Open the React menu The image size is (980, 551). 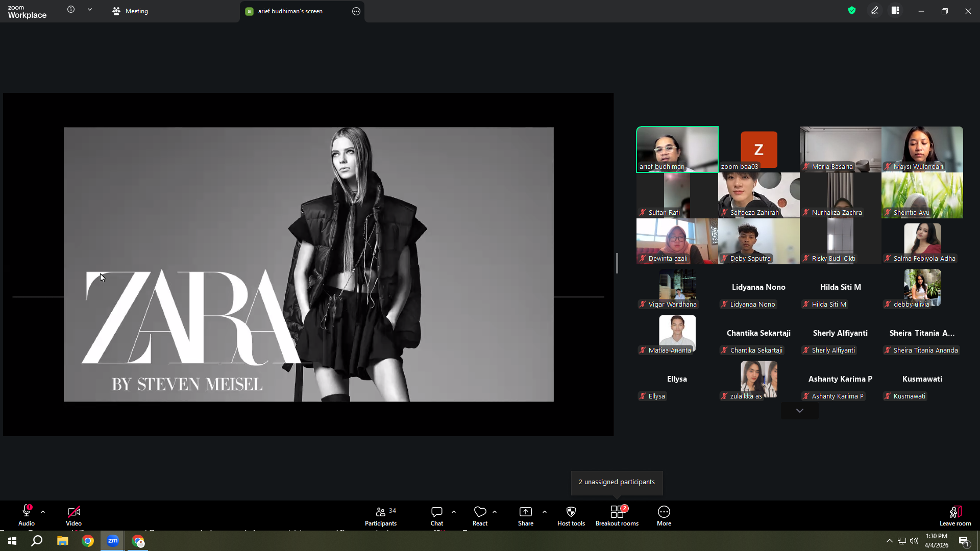[480, 516]
